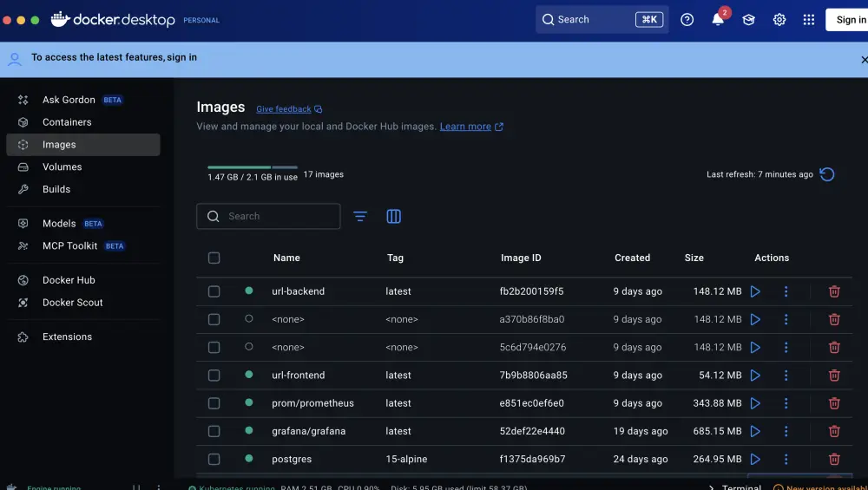Open the apps grid icon
Image resolution: width=868 pixels, height=490 pixels.
pos(809,20)
